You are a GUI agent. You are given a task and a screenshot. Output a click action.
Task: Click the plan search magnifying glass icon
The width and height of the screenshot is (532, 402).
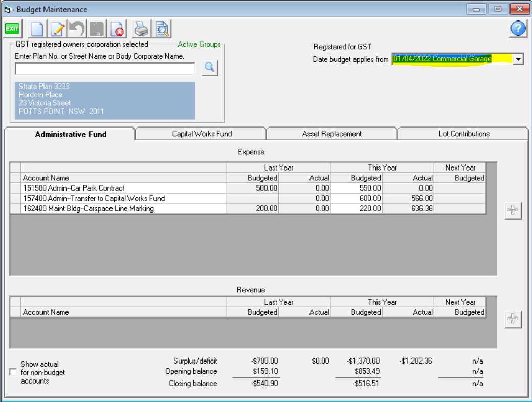pyautogui.click(x=210, y=68)
